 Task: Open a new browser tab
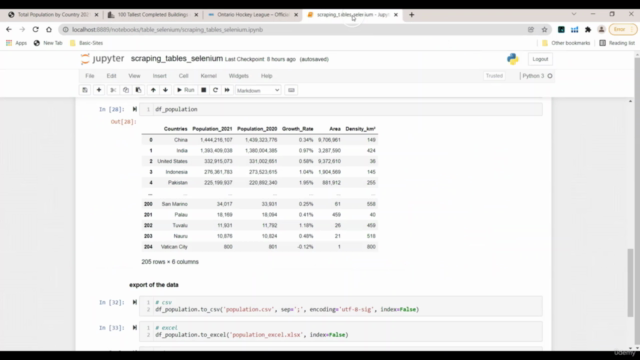tap(411, 15)
